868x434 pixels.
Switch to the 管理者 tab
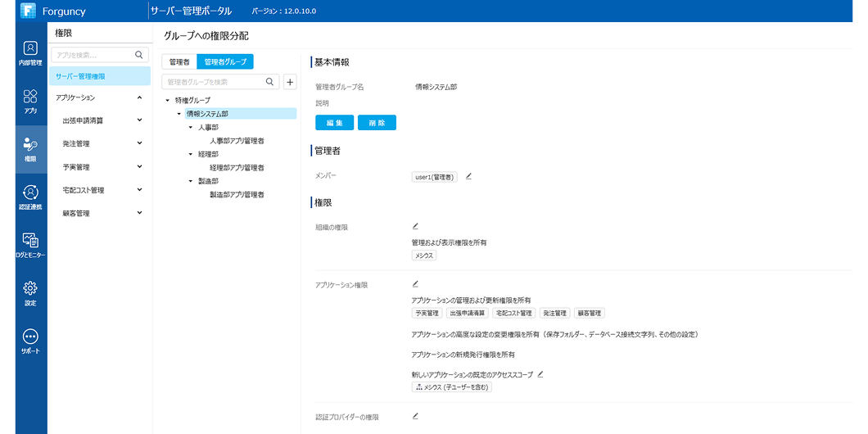point(179,62)
